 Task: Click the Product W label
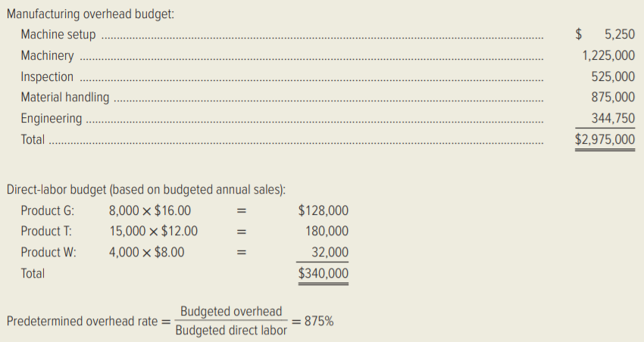(x=48, y=253)
